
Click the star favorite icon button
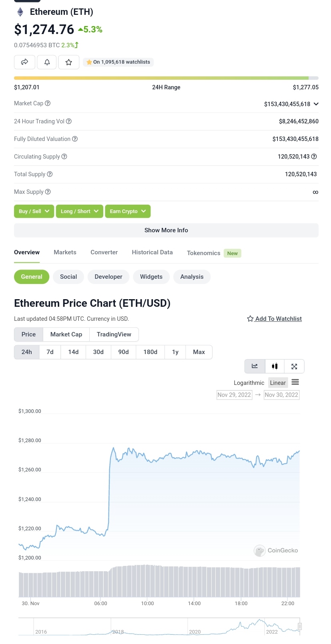pos(69,62)
